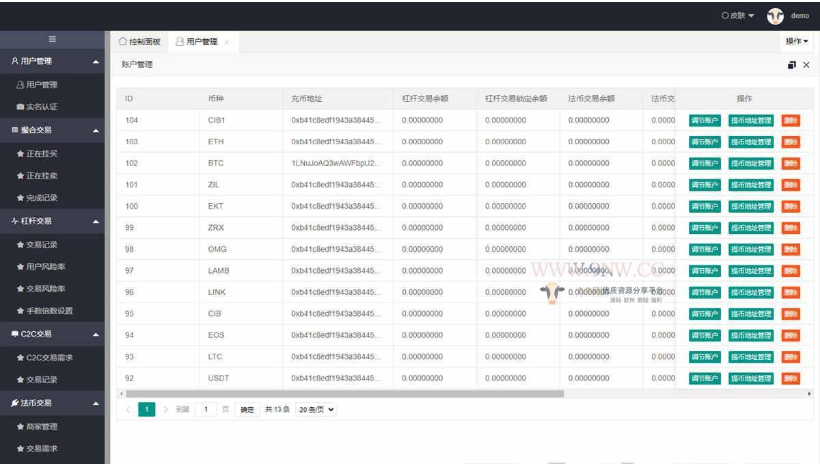Viewport: 820px width, 464px height.
Task: Click the 共 13 条 total count text
Action: [277, 410]
